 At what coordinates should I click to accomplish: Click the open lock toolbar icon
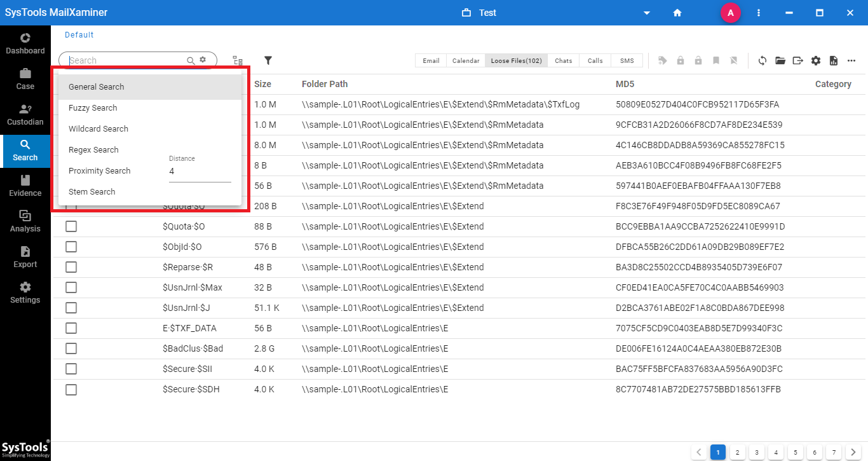tap(698, 60)
